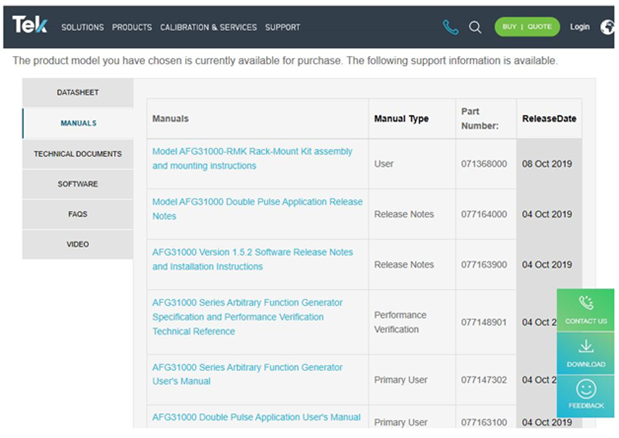Open the Support menu

[282, 27]
